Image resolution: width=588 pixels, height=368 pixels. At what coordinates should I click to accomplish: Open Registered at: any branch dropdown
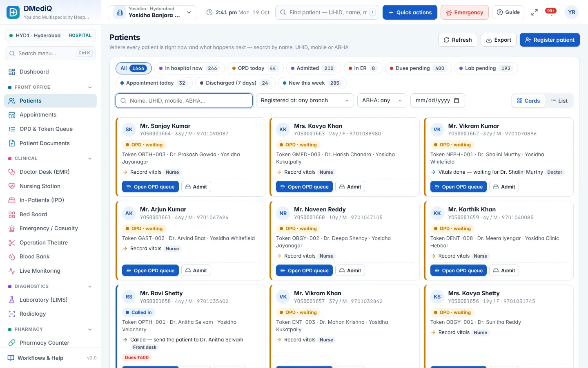coord(305,101)
